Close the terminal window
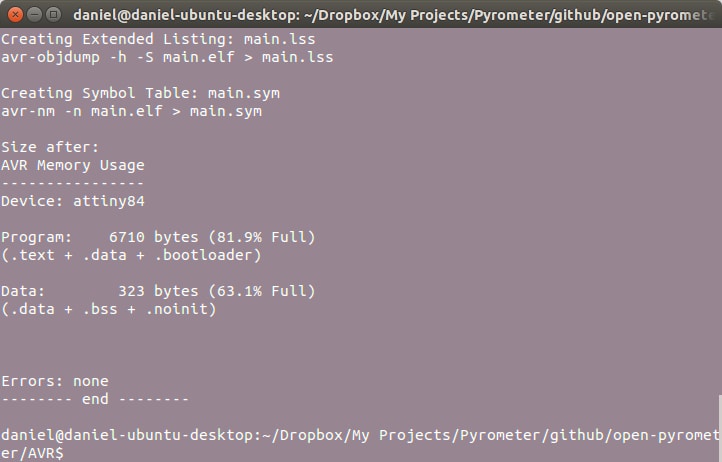The width and height of the screenshot is (722, 462). pos(14,14)
